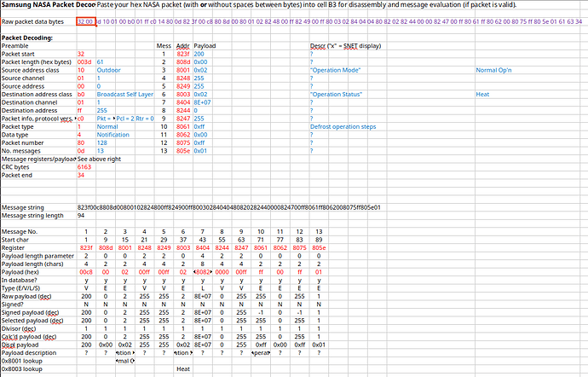Select the 'Displ payload' row label
Image resolution: width=588 pixels, height=377 pixels.
20,345
